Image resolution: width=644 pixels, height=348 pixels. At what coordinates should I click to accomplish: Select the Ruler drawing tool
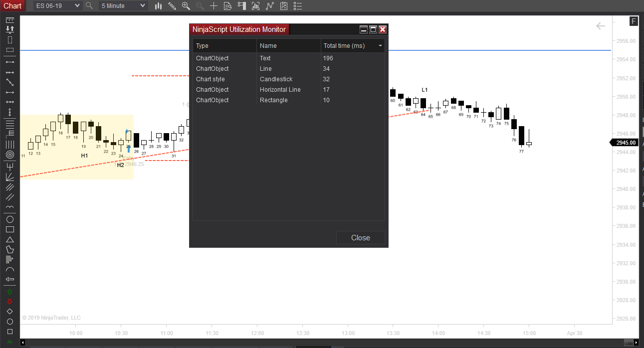click(9, 20)
